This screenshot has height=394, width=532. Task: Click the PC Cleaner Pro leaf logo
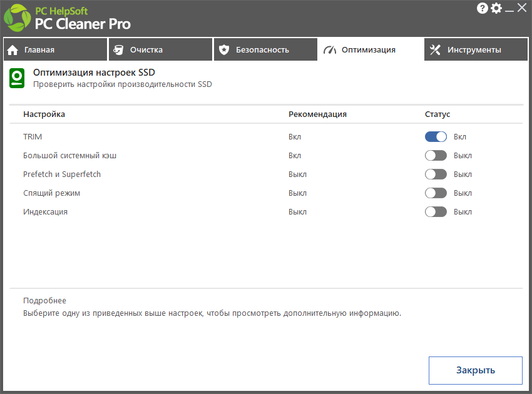[x=18, y=18]
